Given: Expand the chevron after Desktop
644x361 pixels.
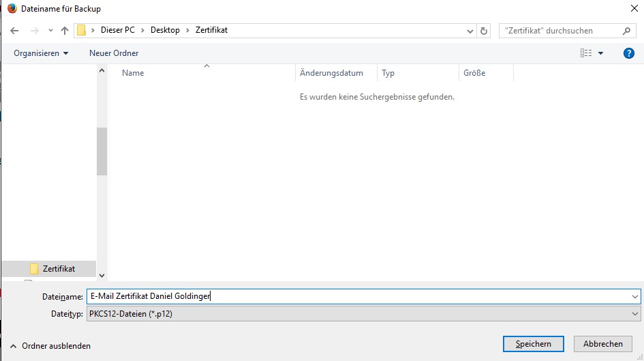Looking at the screenshot, I should click(187, 31).
